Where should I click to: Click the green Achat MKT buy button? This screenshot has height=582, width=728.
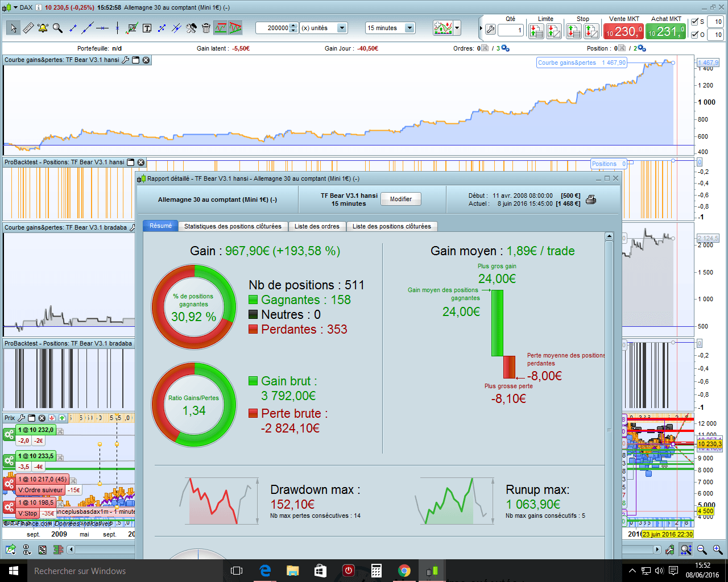tap(666, 31)
